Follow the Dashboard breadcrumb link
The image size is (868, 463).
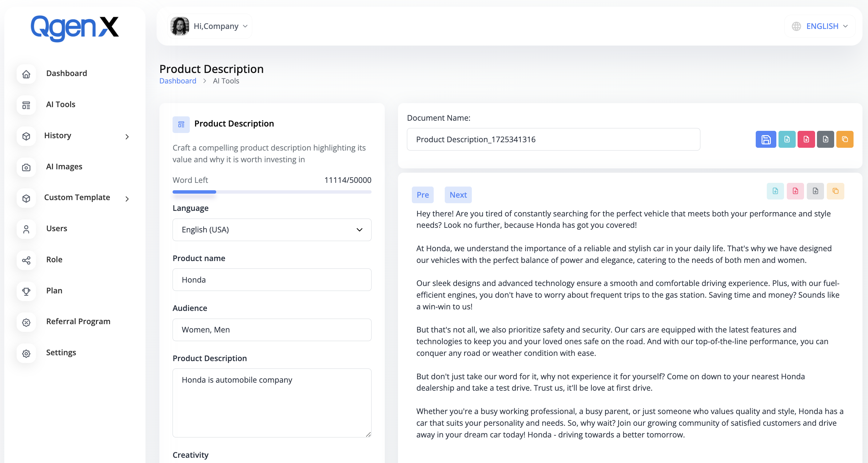tap(177, 81)
